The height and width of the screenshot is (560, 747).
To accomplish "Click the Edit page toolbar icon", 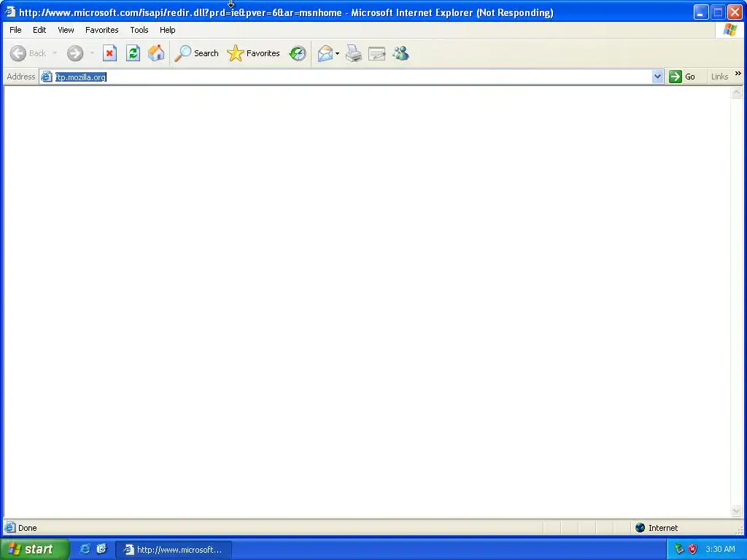I will (x=377, y=53).
